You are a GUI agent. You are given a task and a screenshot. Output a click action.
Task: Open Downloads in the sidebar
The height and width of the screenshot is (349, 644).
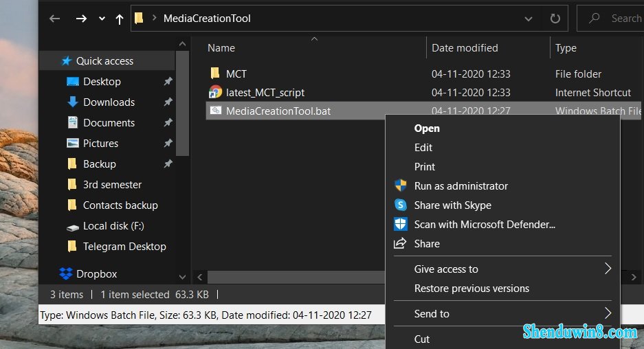pyautogui.click(x=109, y=102)
